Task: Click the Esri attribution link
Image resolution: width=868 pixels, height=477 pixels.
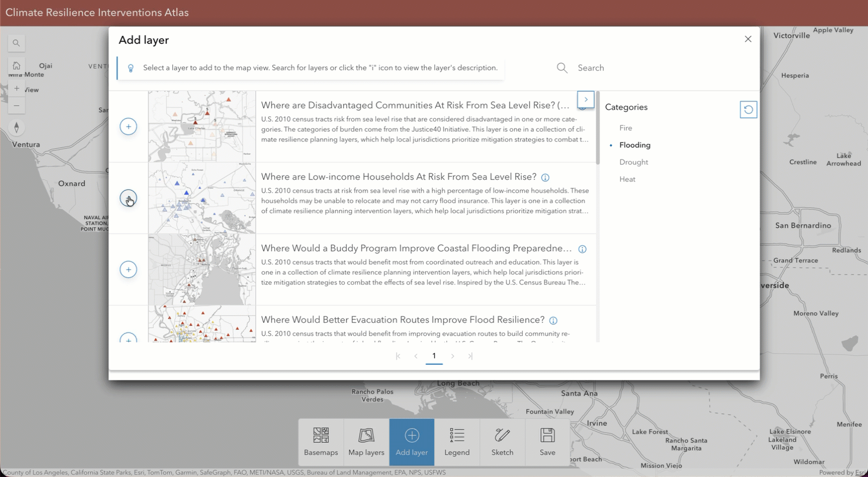Action: [x=861, y=472]
